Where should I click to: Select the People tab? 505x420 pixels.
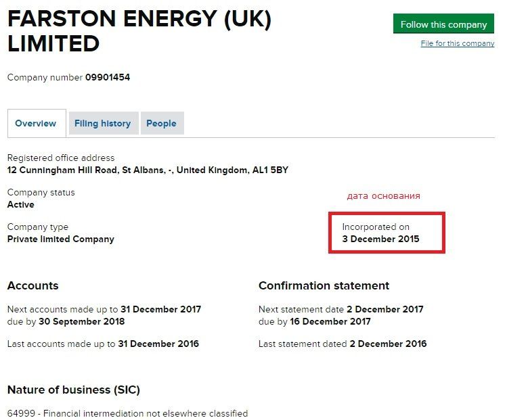click(x=161, y=124)
